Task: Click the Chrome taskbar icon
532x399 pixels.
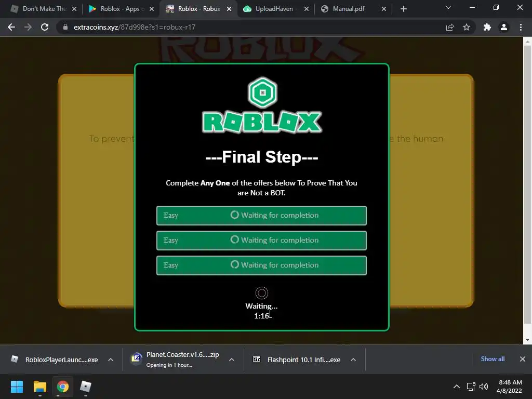Action: 62,387
